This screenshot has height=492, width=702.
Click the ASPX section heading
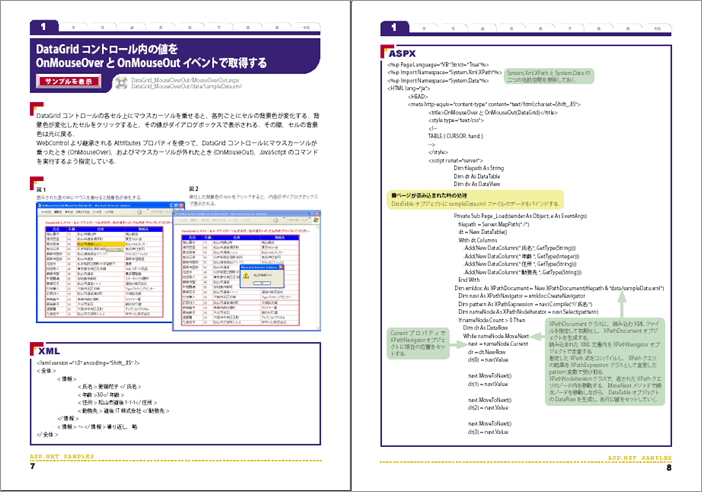pyautogui.click(x=402, y=53)
